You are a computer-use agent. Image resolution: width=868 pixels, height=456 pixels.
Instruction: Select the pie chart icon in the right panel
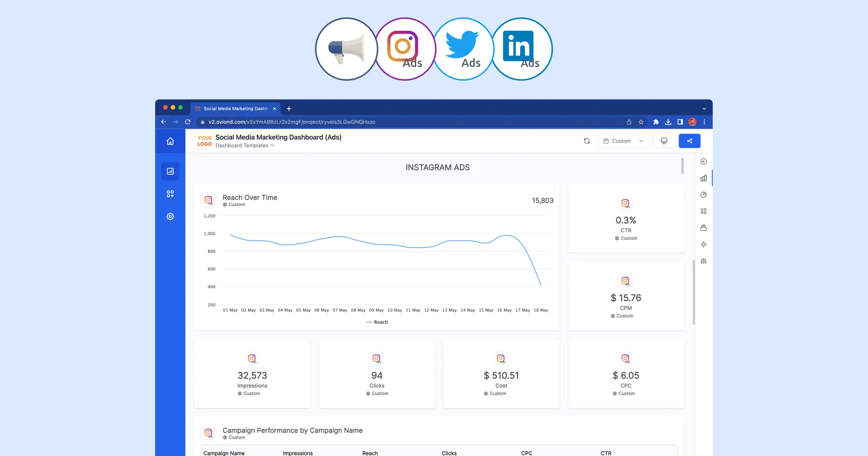click(703, 195)
